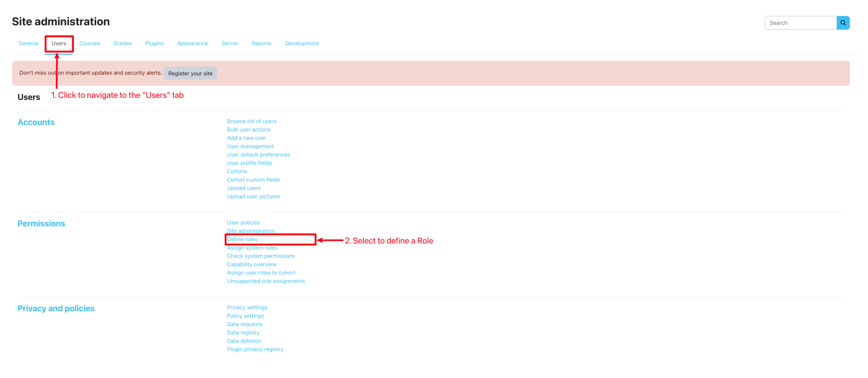
Task: Switch to the General tab
Action: (x=28, y=43)
